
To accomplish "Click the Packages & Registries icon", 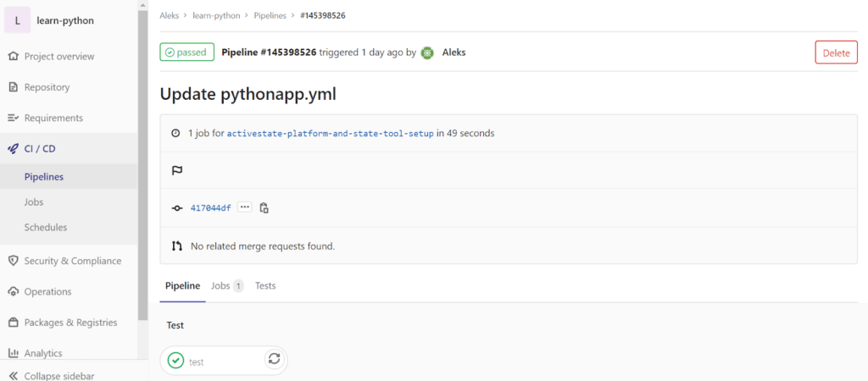I will 13,323.
